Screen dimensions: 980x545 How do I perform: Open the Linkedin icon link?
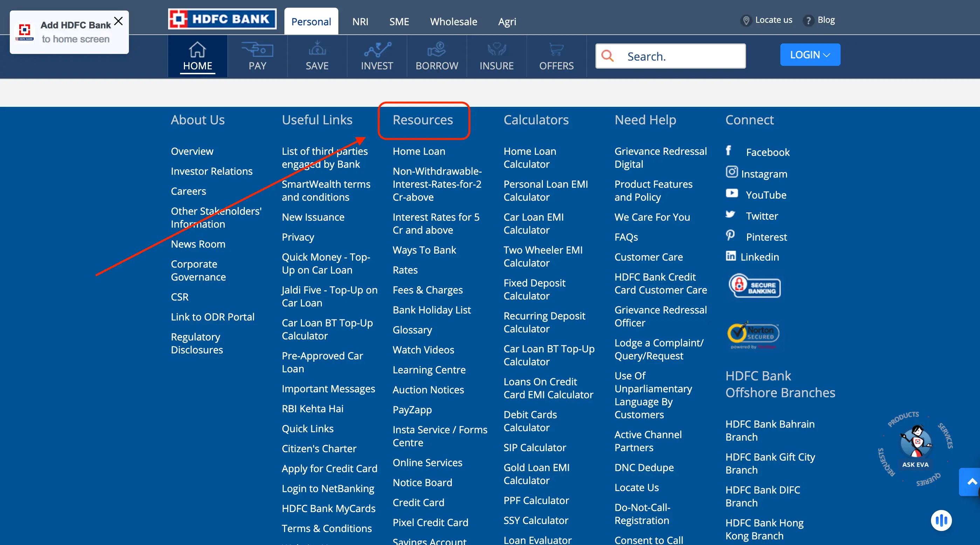pyautogui.click(x=730, y=256)
